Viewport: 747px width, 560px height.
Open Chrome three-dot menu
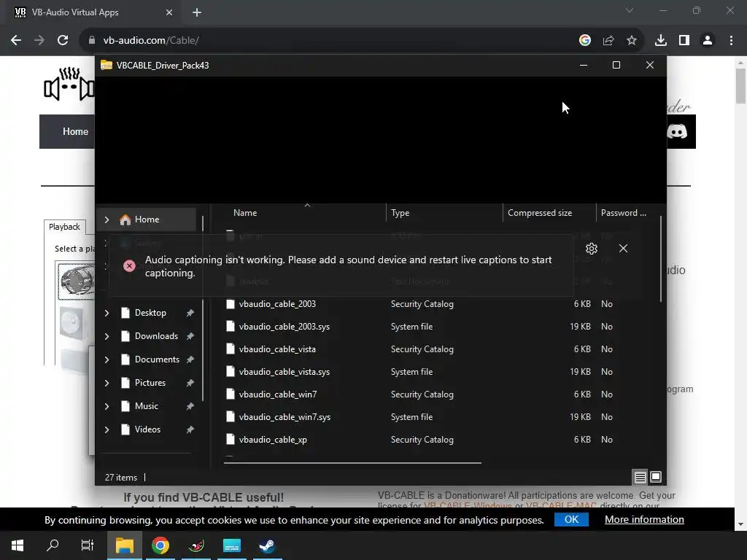click(731, 41)
